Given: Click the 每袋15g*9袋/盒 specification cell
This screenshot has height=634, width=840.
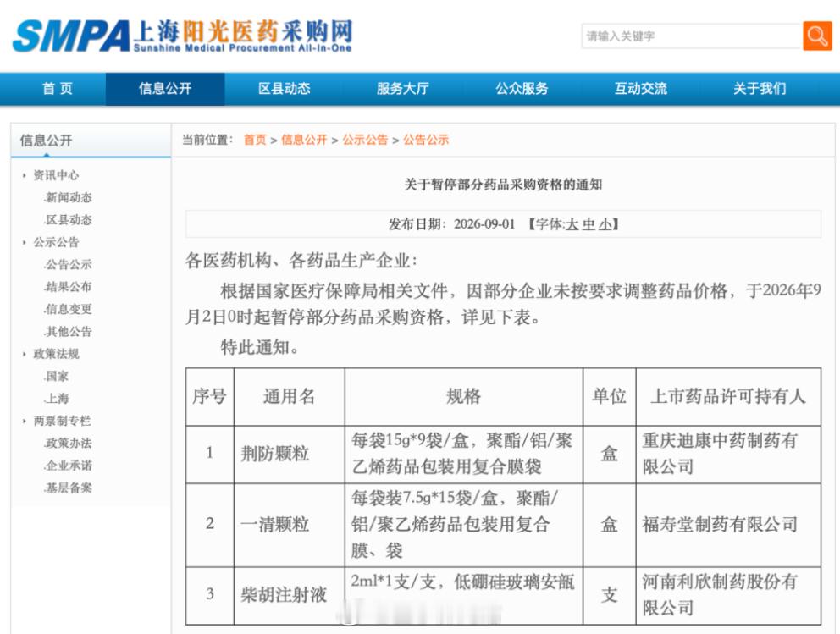Looking at the screenshot, I should click(x=464, y=455).
